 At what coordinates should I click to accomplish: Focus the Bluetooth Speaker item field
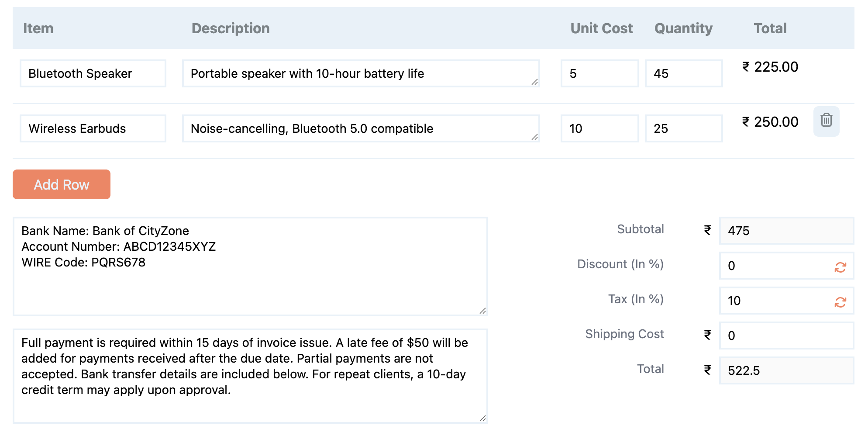[93, 73]
